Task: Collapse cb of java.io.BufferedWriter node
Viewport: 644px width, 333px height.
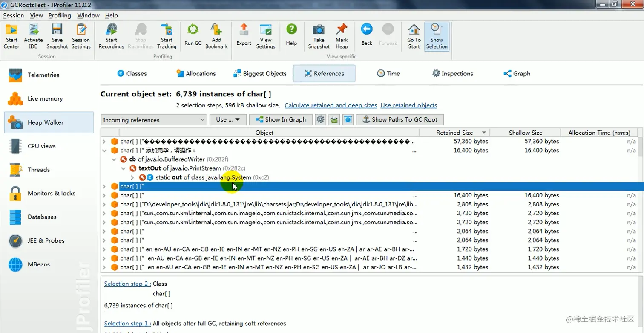Action: [114, 159]
